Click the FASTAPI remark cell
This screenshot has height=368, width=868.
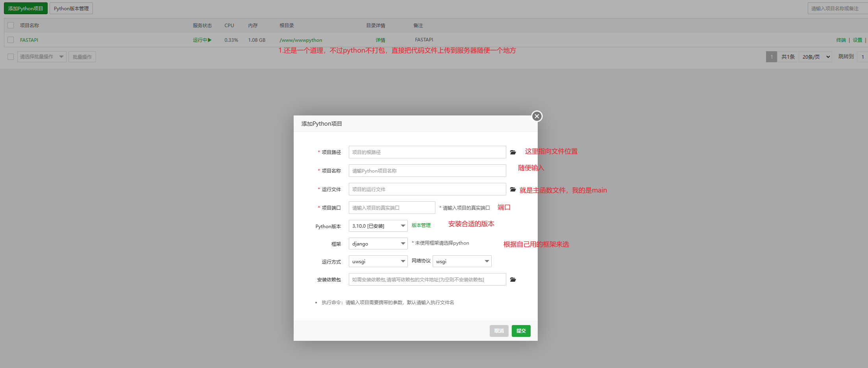pos(424,40)
